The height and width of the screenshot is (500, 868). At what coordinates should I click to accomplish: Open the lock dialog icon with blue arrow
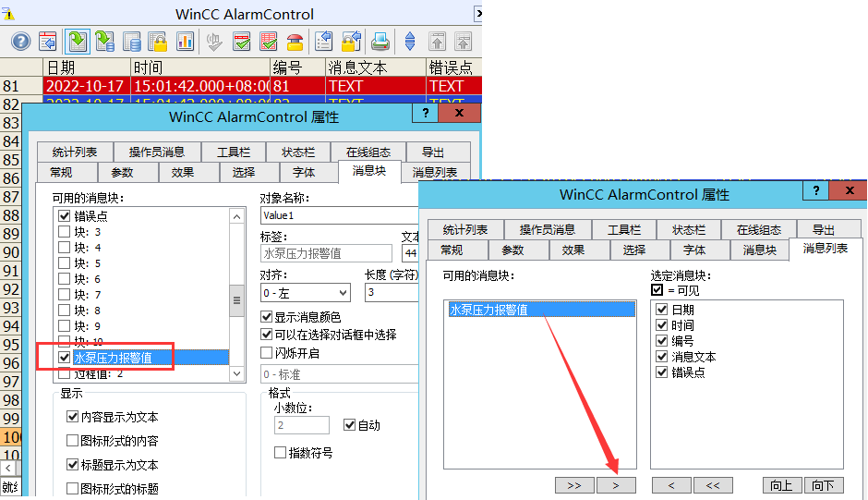pyautogui.click(x=351, y=42)
